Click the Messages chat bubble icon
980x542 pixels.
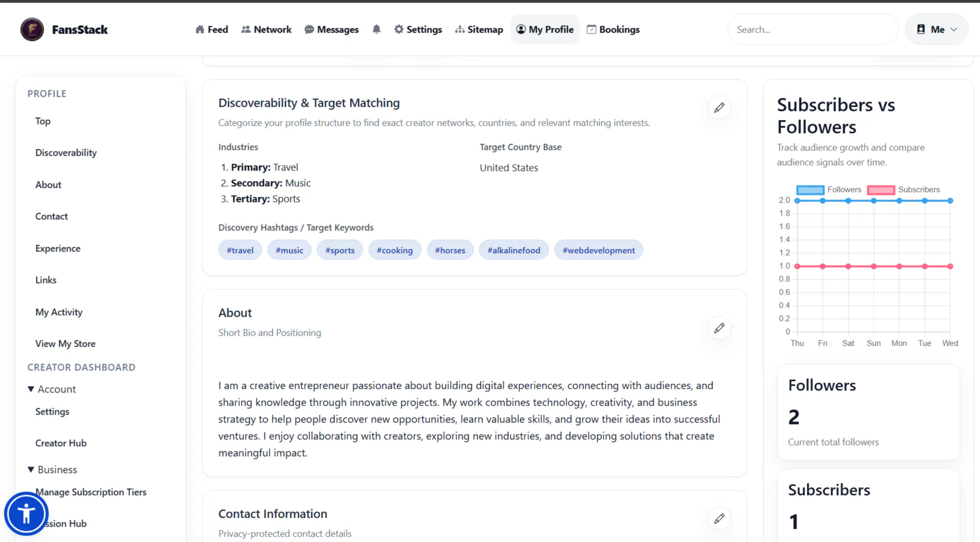[x=309, y=29]
